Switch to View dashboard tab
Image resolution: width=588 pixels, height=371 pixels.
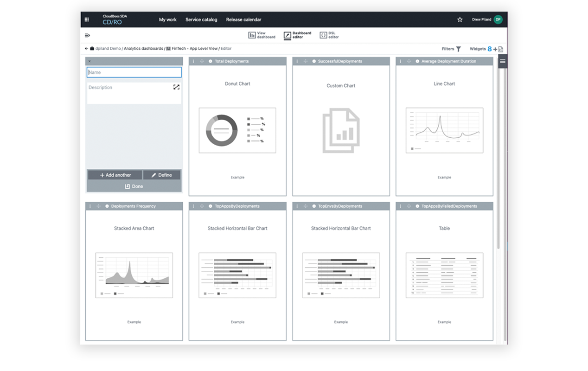pyautogui.click(x=262, y=35)
